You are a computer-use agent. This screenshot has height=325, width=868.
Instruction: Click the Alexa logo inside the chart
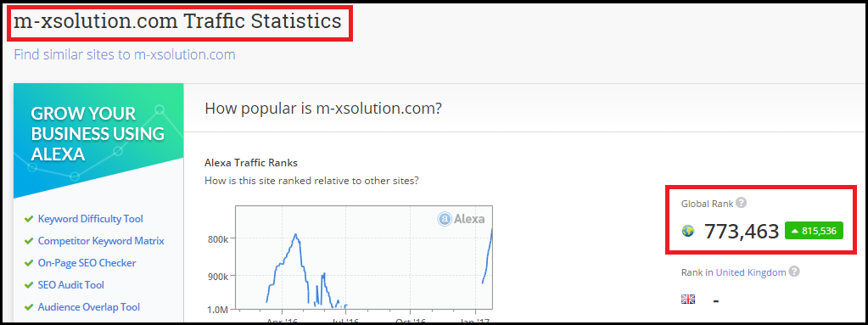pos(461,219)
